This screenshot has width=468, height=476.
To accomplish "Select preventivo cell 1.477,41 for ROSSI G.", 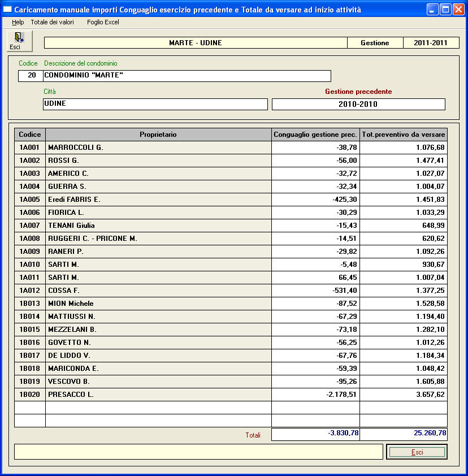I will (x=404, y=161).
